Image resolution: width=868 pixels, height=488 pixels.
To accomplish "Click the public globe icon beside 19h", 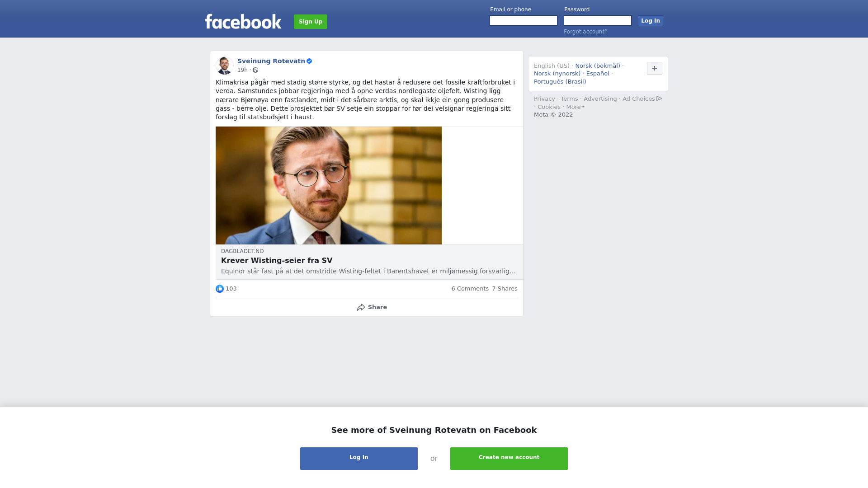I will [255, 70].
